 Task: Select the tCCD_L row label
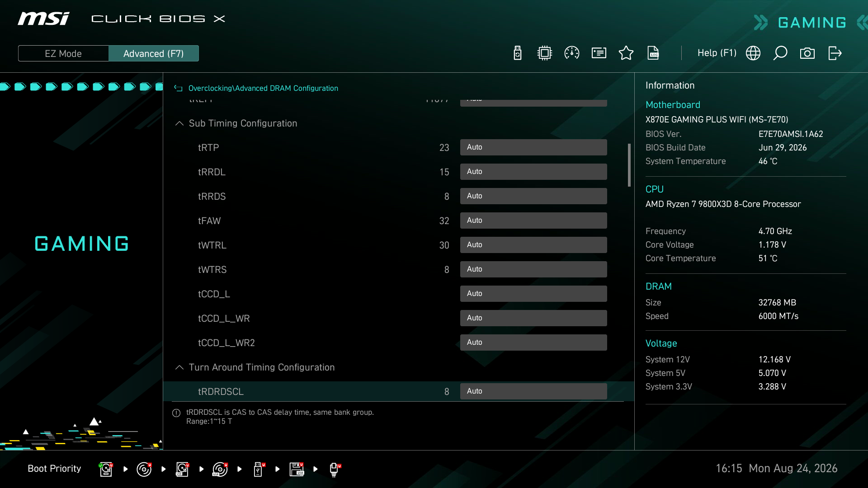click(214, 294)
